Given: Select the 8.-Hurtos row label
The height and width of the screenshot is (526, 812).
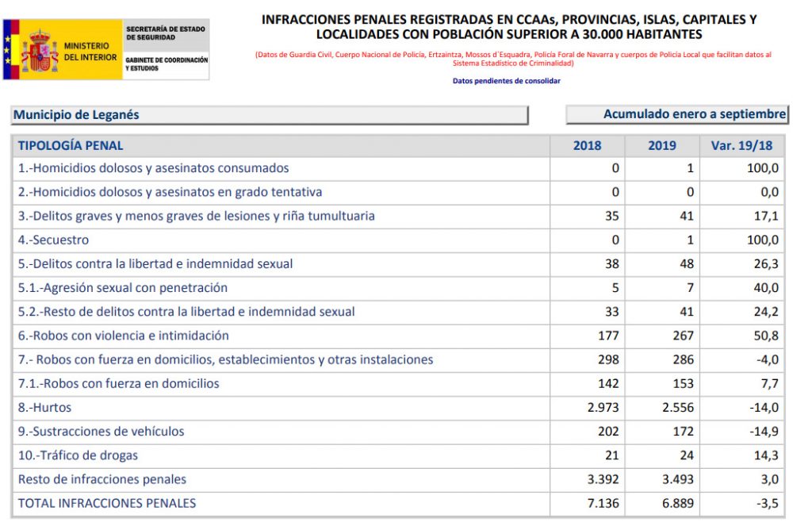Looking at the screenshot, I should (44, 408).
